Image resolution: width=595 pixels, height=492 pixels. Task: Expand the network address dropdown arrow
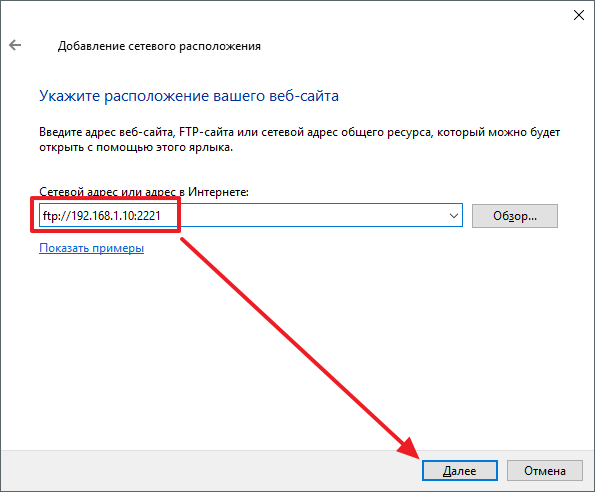(453, 216)
